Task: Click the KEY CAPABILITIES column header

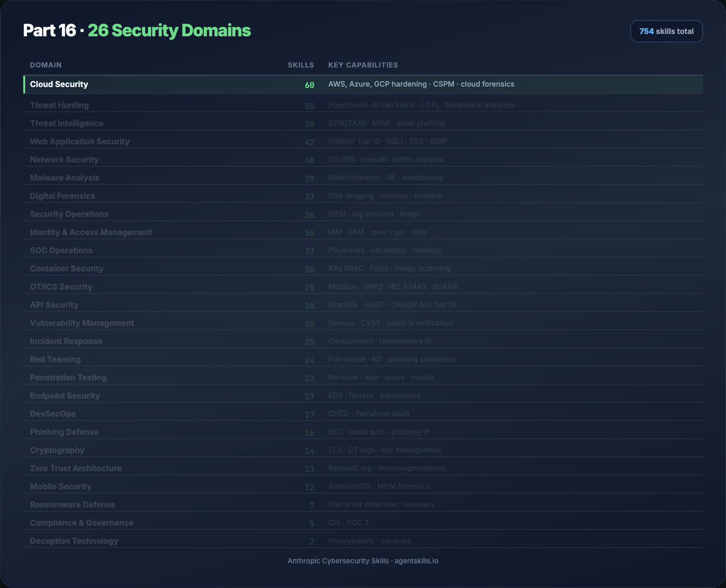Action: pyautogui.click(x=363, y=65)
